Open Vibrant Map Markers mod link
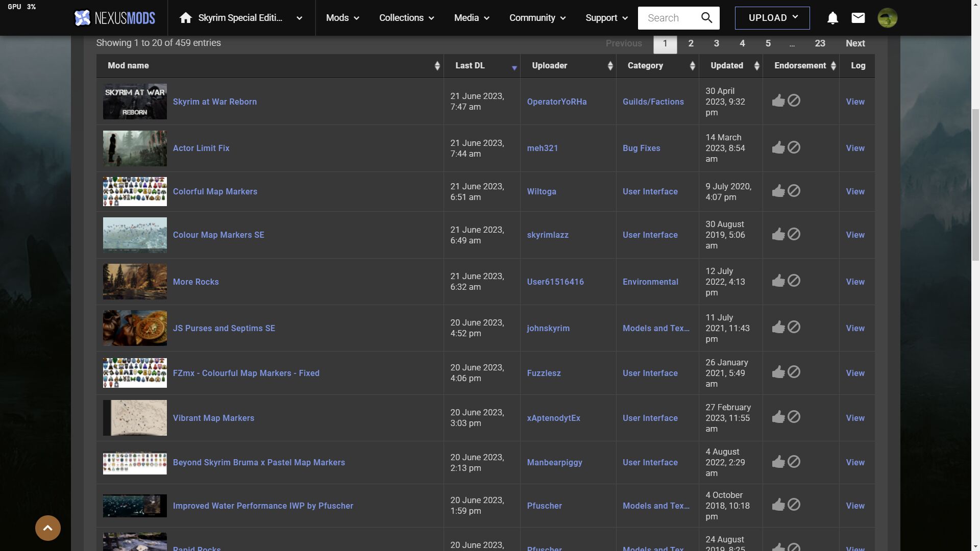The width and height of the screenshot is (980, 551). [x=213, y=418]
